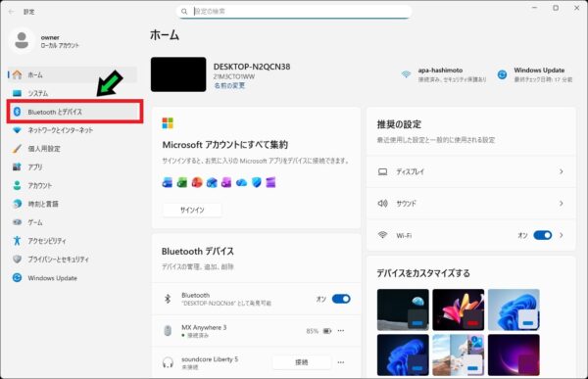Viewport: 588px width, 379px height.
Task: Turn off the Wi-Fi toggle switch
Action: coord(543,235)
